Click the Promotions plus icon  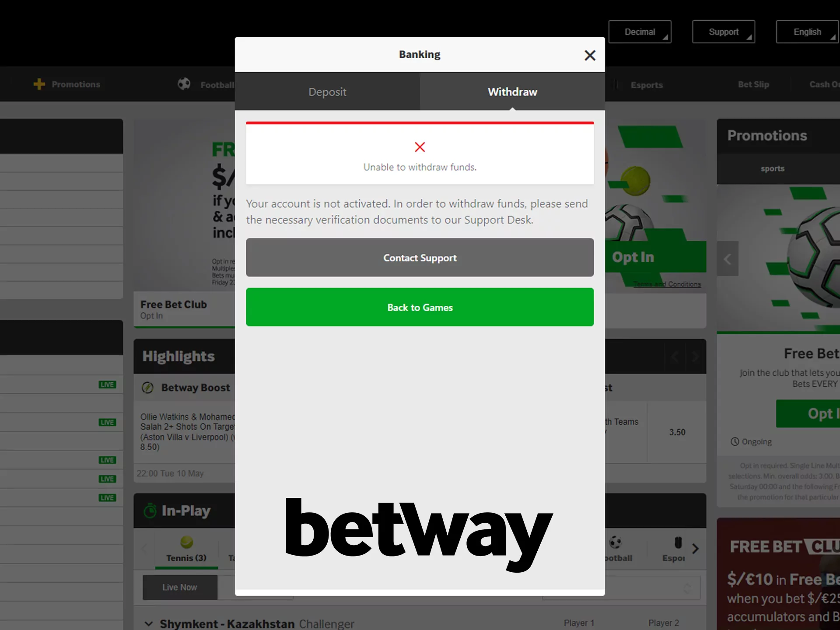click(x=40, y=84)
